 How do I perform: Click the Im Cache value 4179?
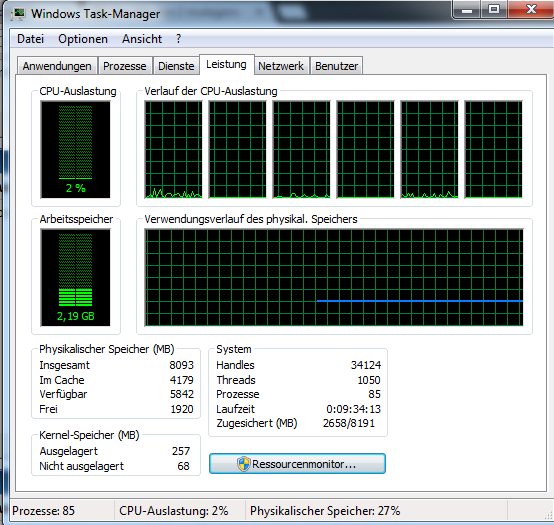tap(182, 380)
